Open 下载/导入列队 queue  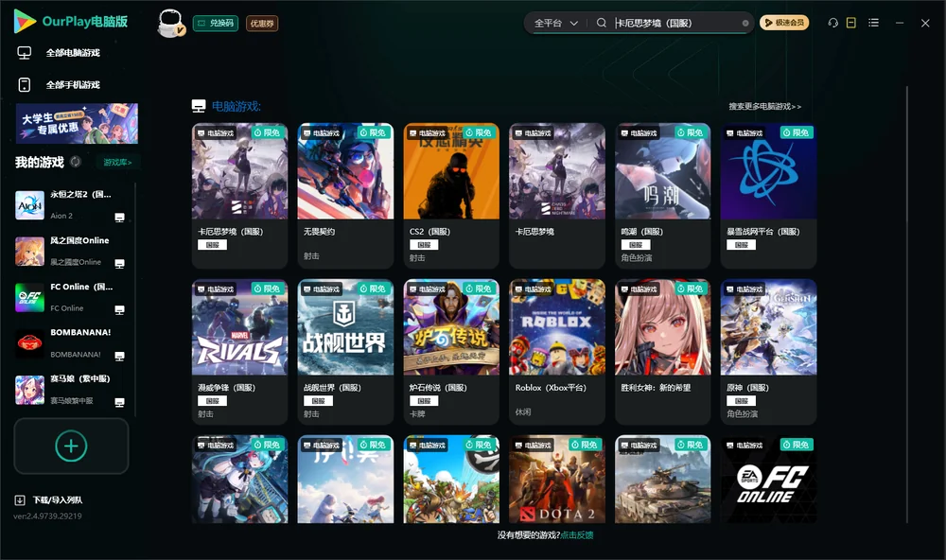pos(58,499)
